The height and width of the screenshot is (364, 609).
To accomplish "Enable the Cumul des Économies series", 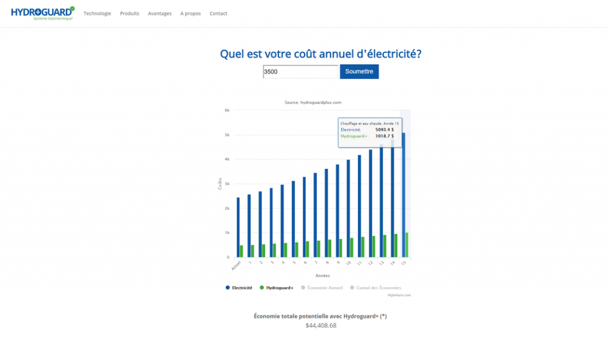I will click(379, 288).
